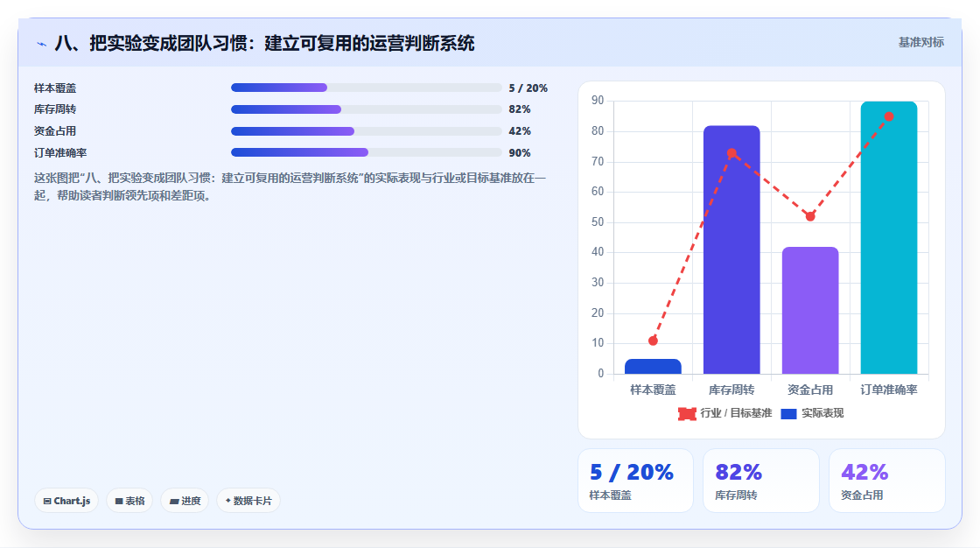Viewport: 980px width, 548px height.
Task: Click the 42% value beside progress bar
Action: coord(520,131)
